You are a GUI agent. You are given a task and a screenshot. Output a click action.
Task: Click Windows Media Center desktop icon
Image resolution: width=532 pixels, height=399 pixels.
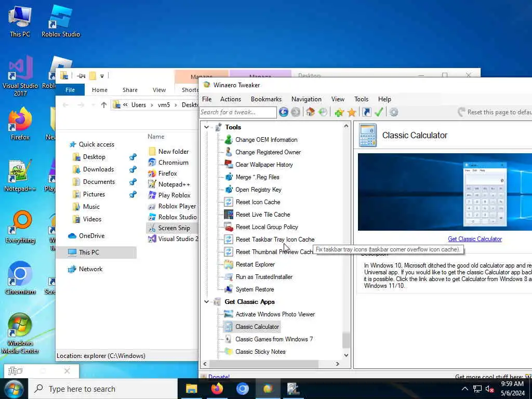[x=20, y=334]
